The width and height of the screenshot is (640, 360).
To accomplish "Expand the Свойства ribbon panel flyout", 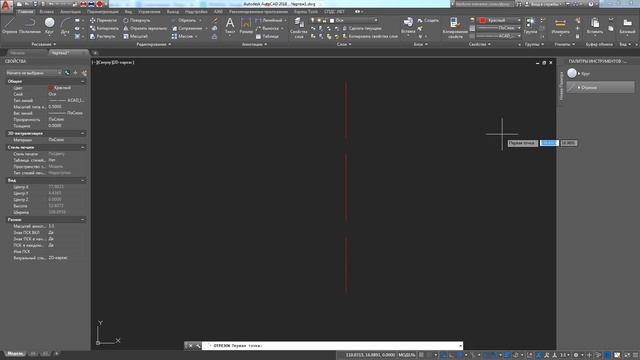I will pos(480,44).
